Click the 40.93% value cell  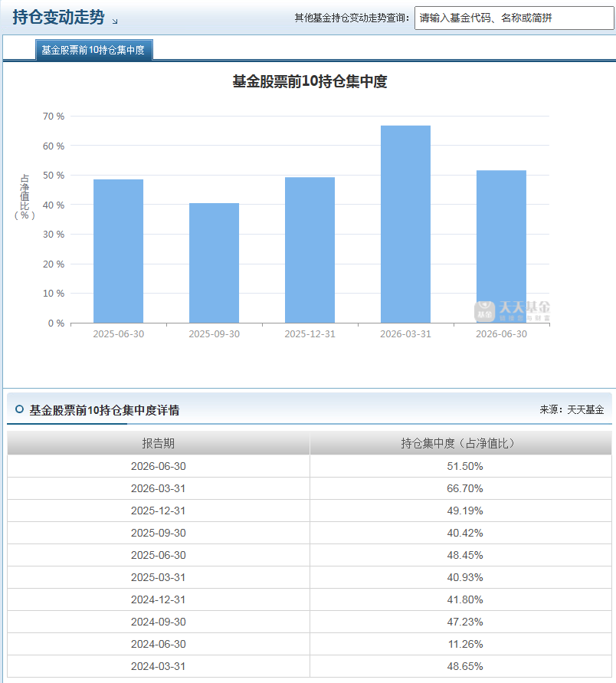[x=461, y=577]
